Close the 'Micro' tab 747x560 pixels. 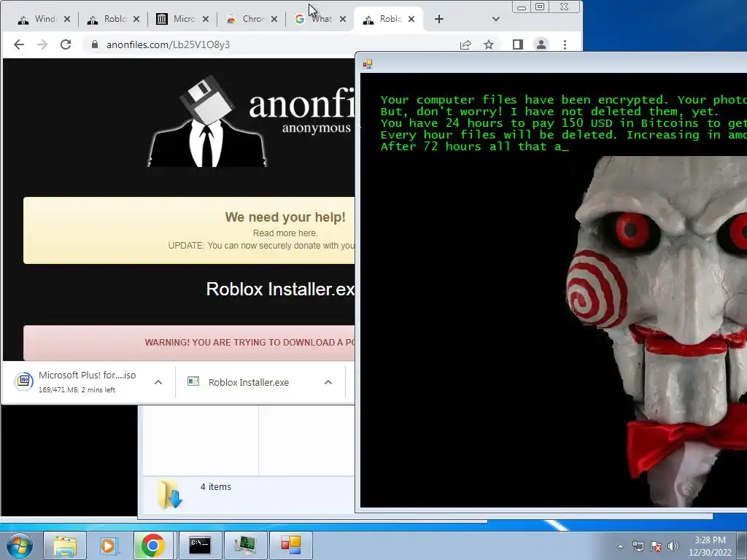(x=205, y=19)
